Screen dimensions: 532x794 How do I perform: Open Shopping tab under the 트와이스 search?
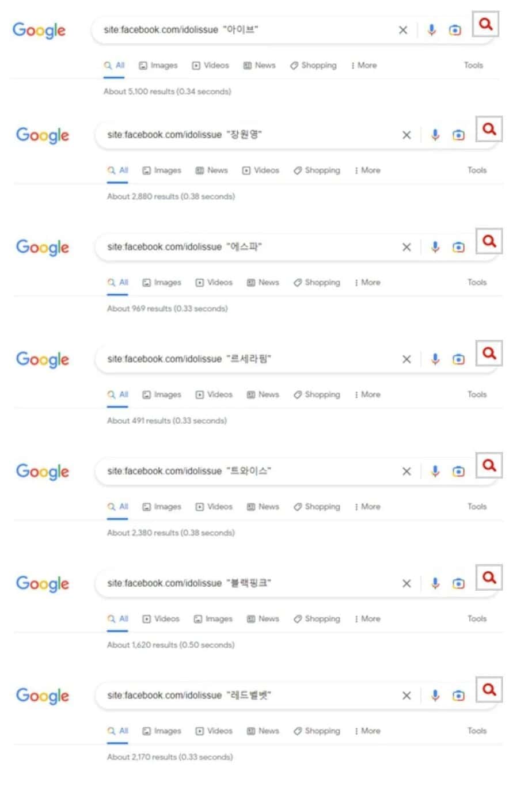coord(317,507)
